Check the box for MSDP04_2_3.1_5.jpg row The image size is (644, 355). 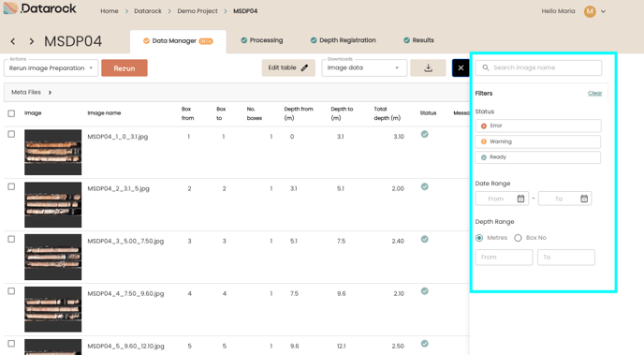pyautogui.click(x=11, y=186)
